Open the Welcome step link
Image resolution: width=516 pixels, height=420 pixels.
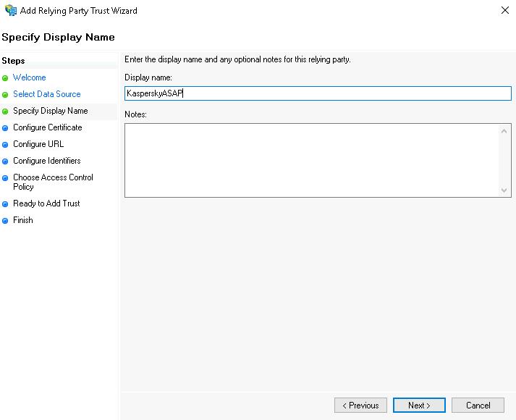(x=29, y=77)
